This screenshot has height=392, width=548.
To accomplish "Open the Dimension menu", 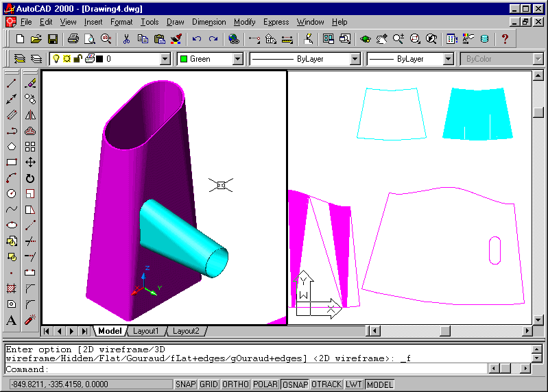I will (209, 22).
